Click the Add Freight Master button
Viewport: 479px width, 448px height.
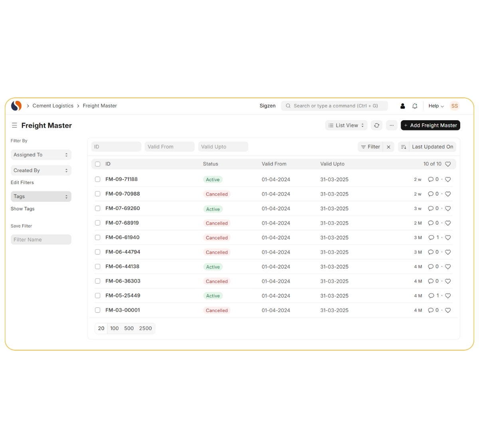430,125
